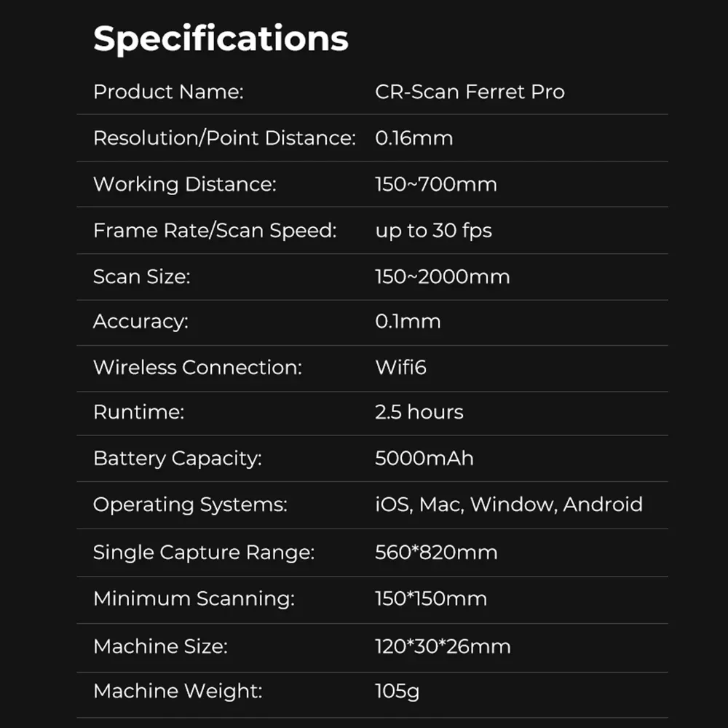Select the Minimum Scanning label

tap(194, 599)
